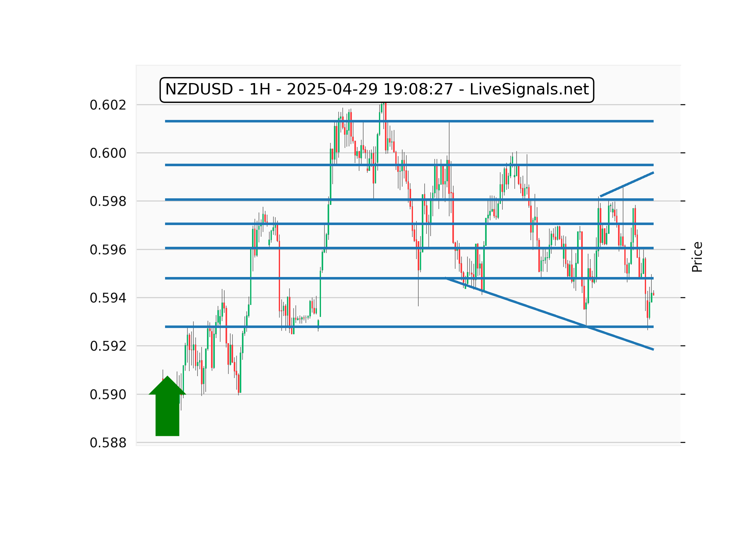This screenshot has width=756, height=543.
Task: Click the 0.602 price axis label
Action: (x=108, y=105)
